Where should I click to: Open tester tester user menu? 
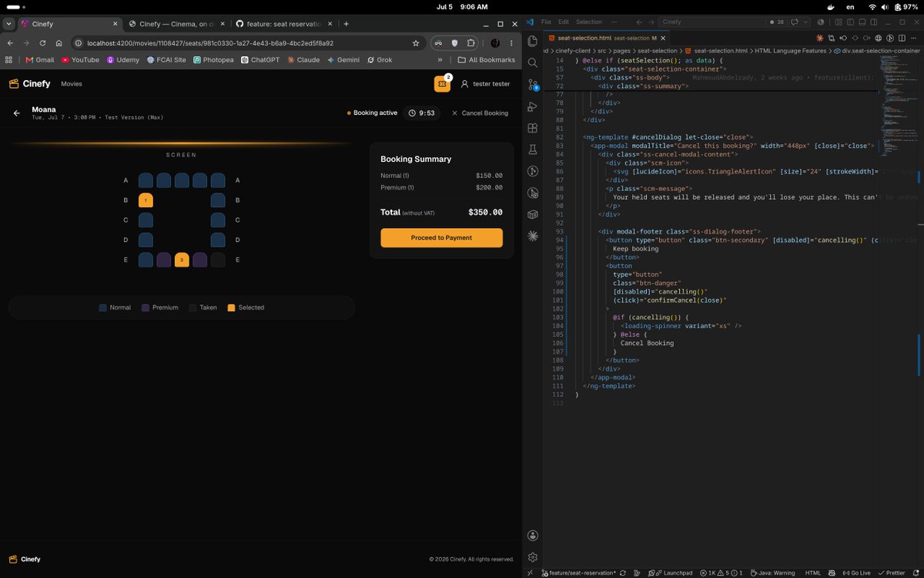(x=485, y=84)
